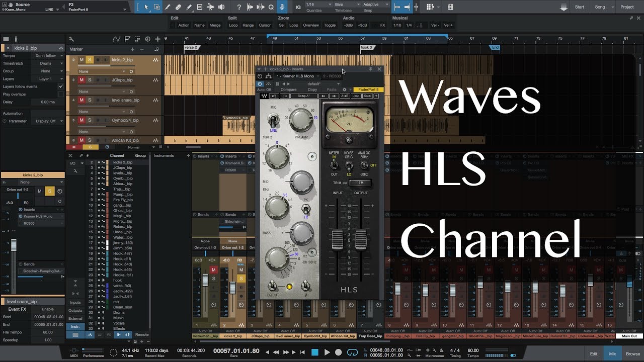Open the inspector 'i' icon
Screen dimensions: 644x362
point(16,39)
